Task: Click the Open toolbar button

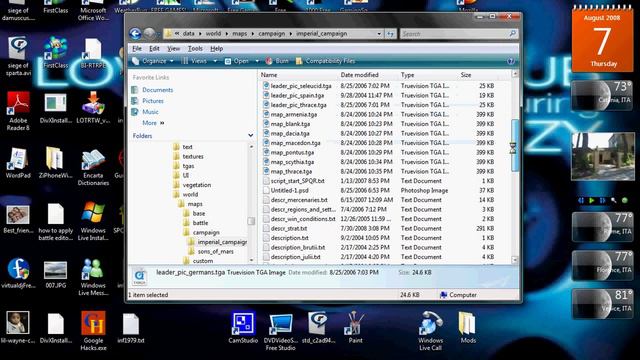Action: (x=237, y=61)
